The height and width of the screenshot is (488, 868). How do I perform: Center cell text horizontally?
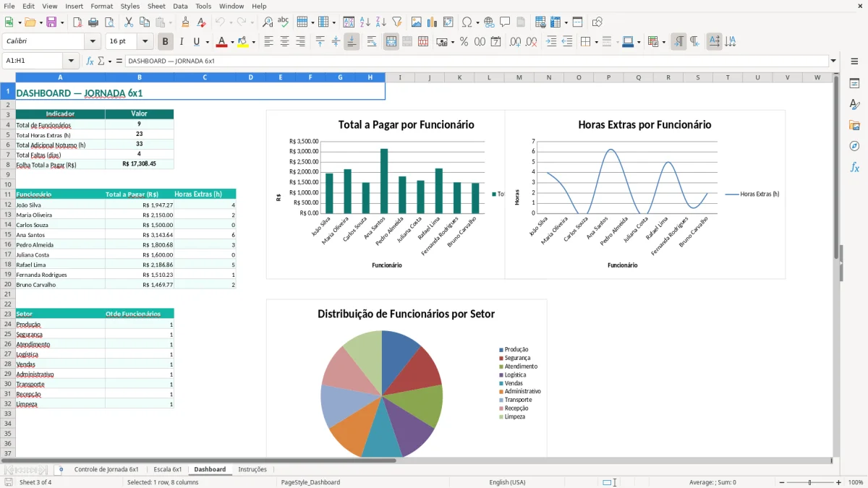[x=285, y=42]
